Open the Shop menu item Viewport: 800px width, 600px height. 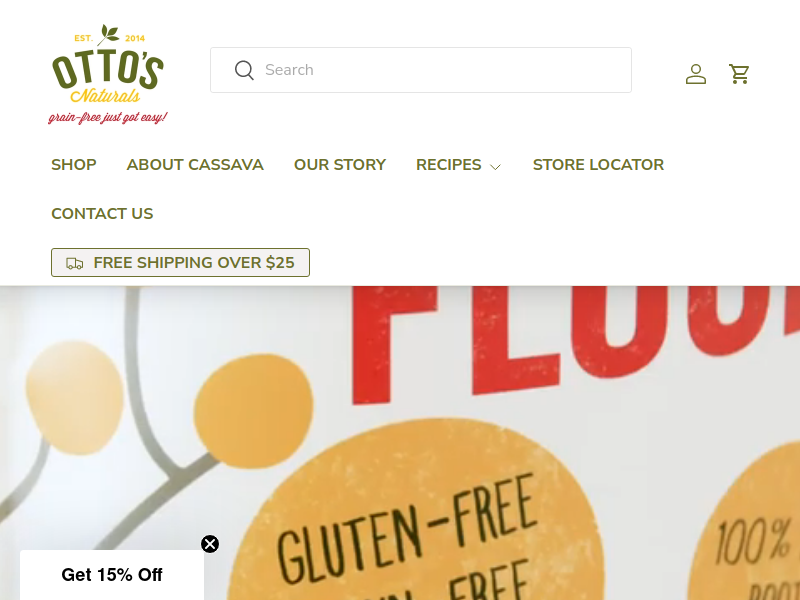pyautogui.click(x=74, y=165)
